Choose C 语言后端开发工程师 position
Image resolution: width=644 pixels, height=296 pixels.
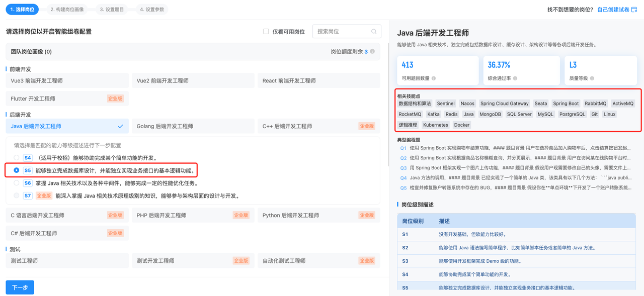click(67, 215)
